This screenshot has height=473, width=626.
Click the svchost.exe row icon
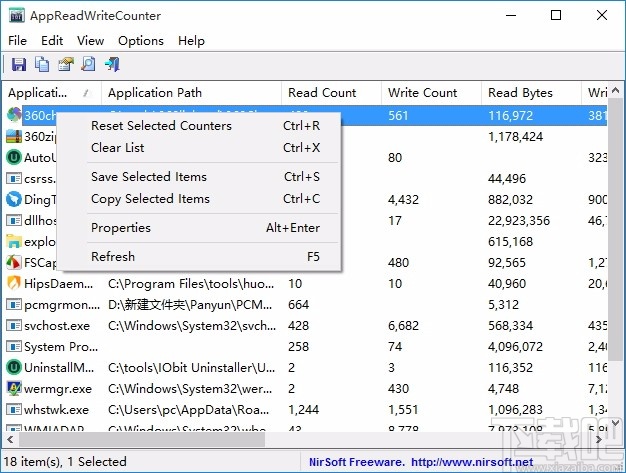14,325
